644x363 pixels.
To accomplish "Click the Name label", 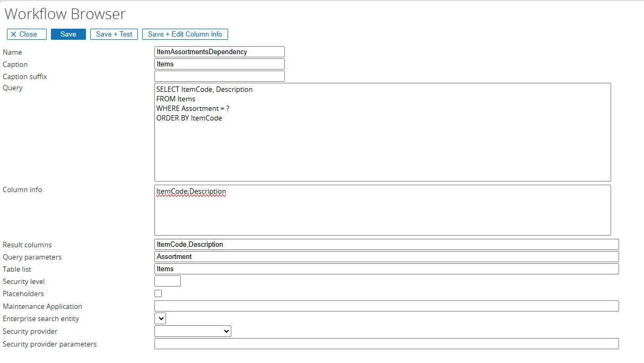I will [x=12, y=52].
